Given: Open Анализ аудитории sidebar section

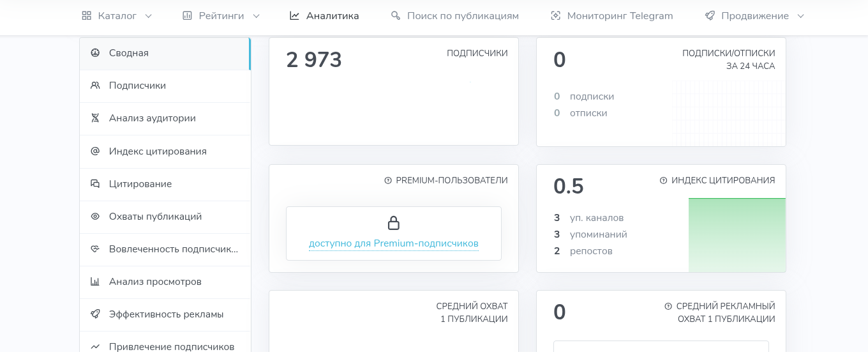Looking at the screenshot, I should click(165, 118).
